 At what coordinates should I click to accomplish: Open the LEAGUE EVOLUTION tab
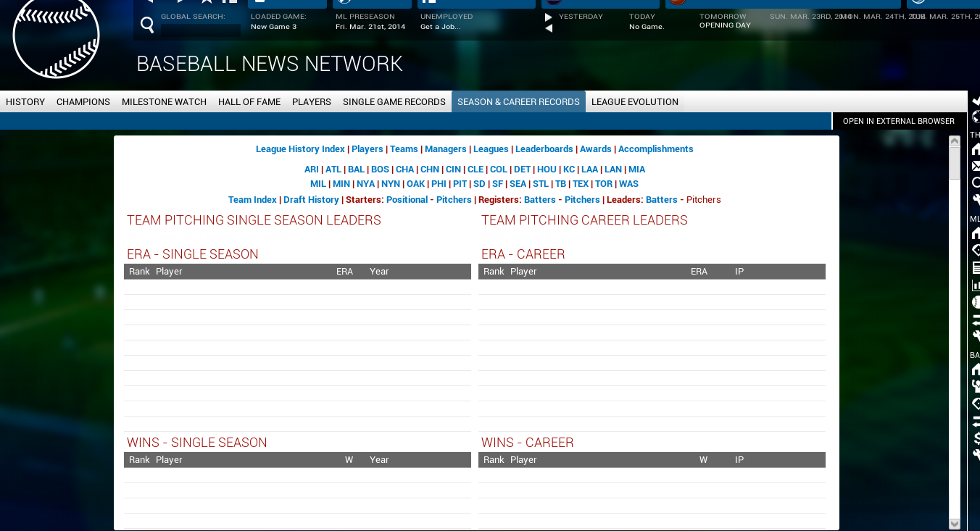(635, 102)
